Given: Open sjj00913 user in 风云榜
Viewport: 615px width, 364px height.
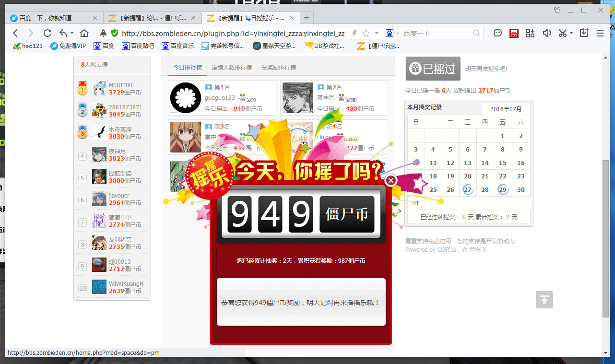Looking at the screenshot, I should pos(119,262).
